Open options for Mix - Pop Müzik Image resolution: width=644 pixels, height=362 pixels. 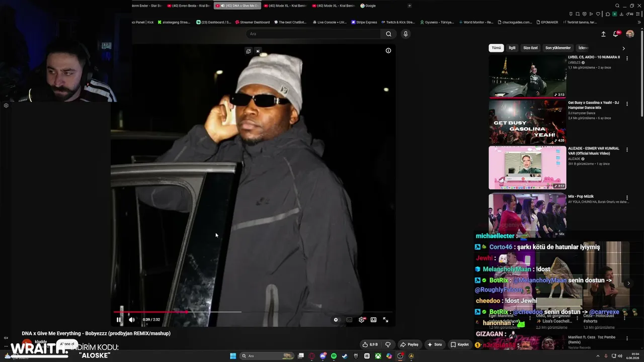point(627,198)
